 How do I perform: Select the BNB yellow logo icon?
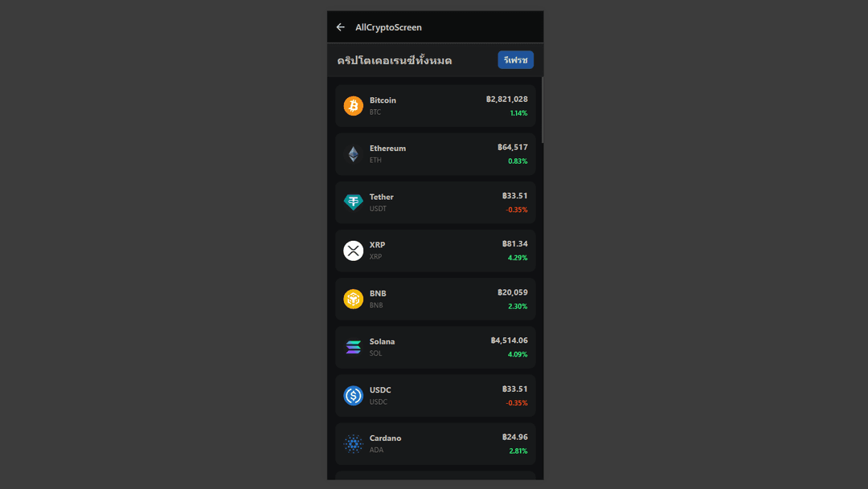point(354,298)
